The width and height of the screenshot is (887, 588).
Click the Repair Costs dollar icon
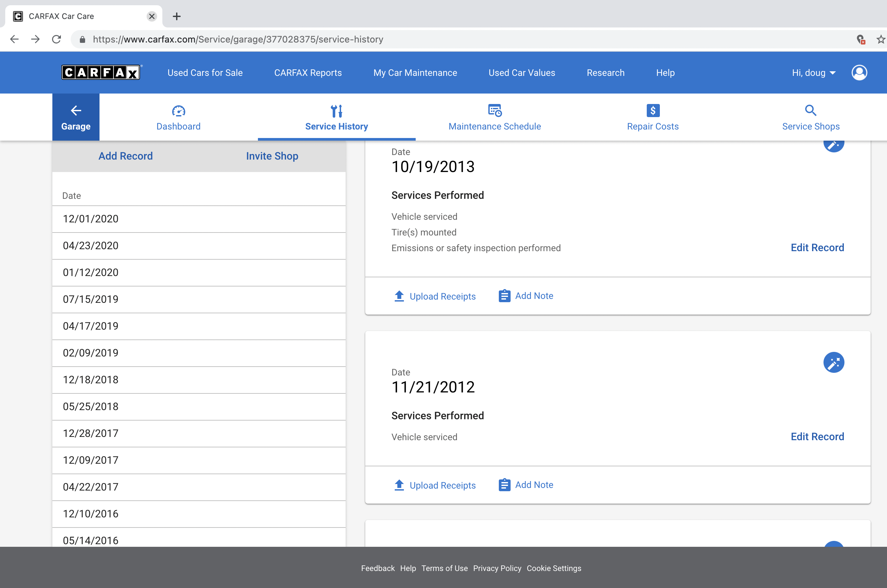pyautogui.click(x=653, y=111)
